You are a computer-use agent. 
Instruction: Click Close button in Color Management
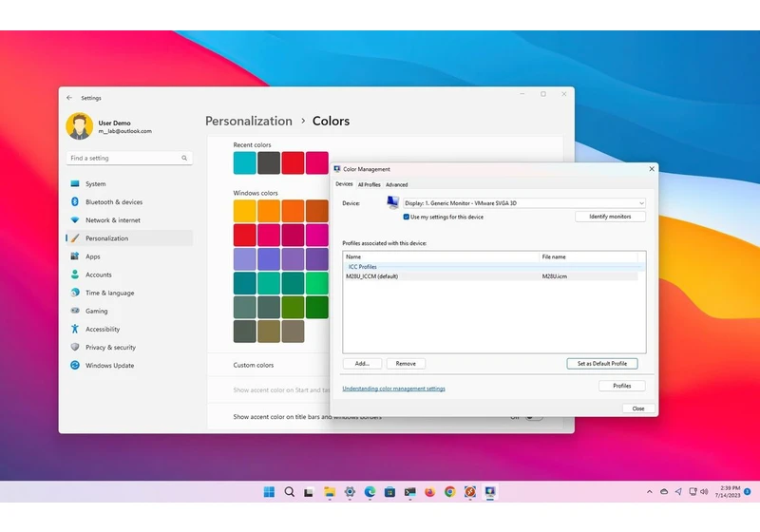(x=638, y=408)
